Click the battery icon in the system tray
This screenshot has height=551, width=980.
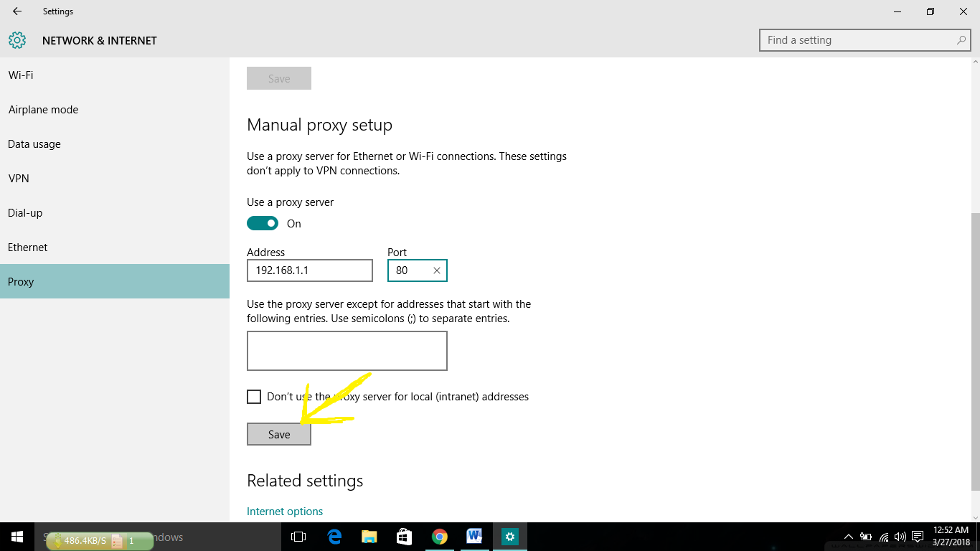click(x=866, y=537)
